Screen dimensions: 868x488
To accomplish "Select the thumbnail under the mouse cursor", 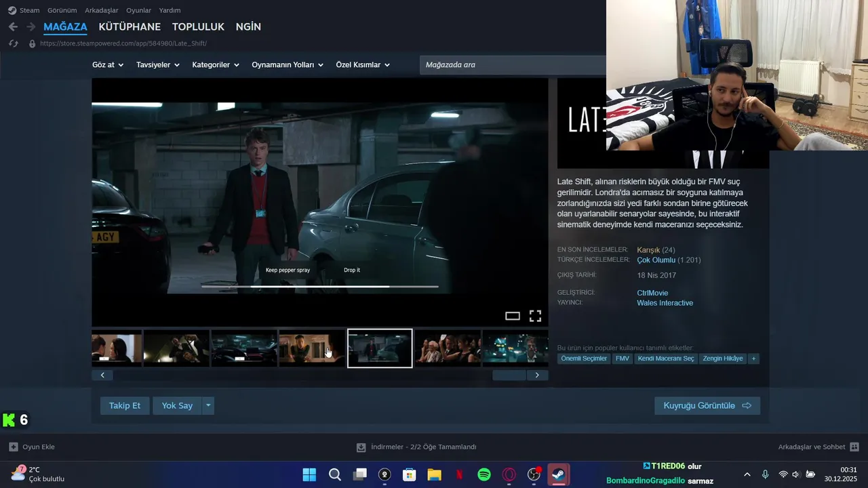I will point(312,348).
